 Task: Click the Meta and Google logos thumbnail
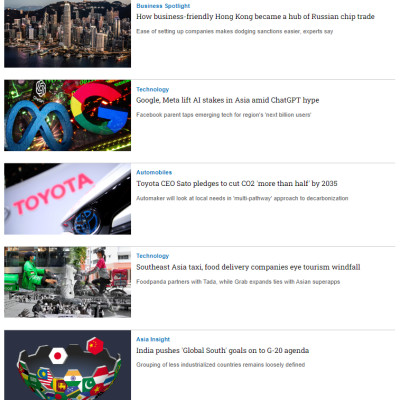click(x=67, y=115)
